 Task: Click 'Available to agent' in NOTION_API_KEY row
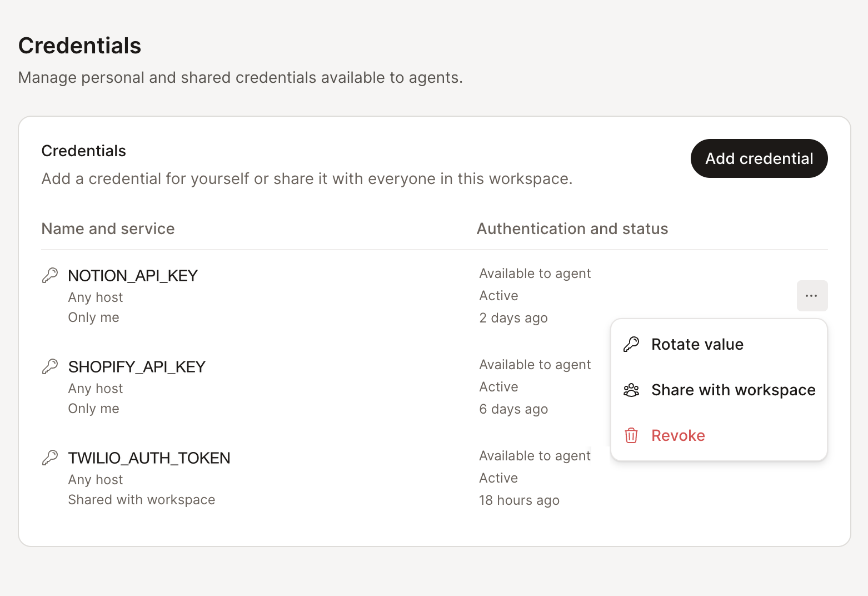(x=535, y=274)
